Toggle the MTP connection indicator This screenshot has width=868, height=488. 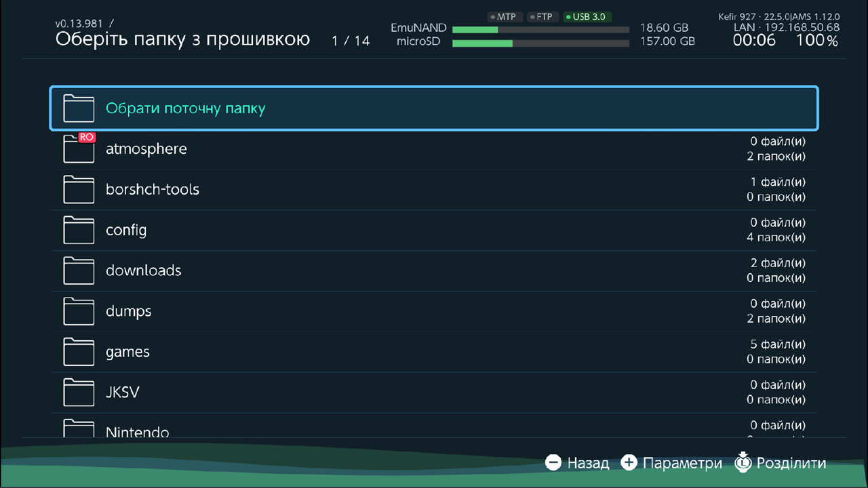(x=505, y=16)
